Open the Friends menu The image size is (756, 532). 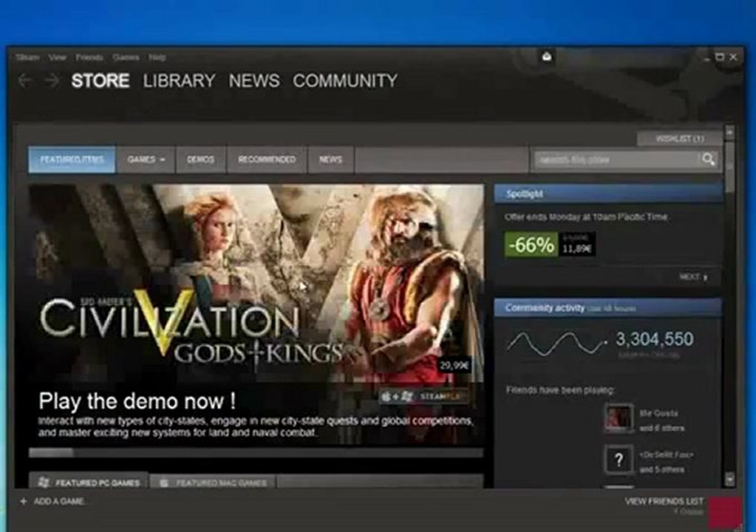(x=89, y=58)
